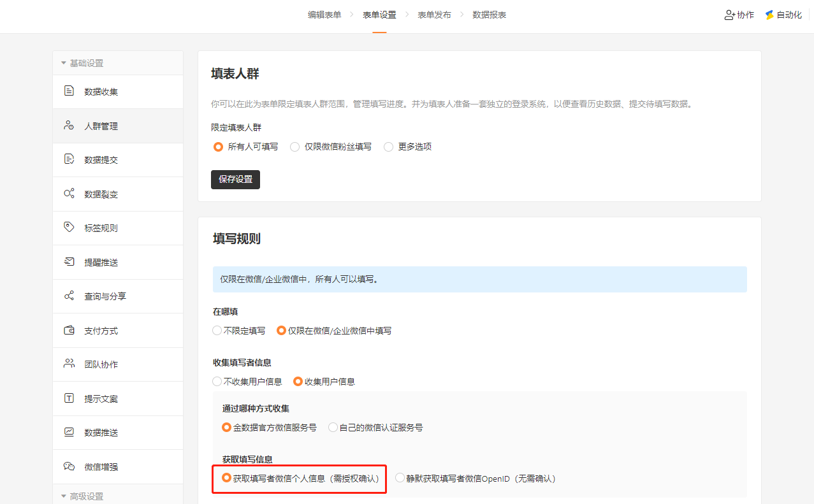Click the 填表人群 heading
This screenshot has width=814, height=504.
(235, 73)
